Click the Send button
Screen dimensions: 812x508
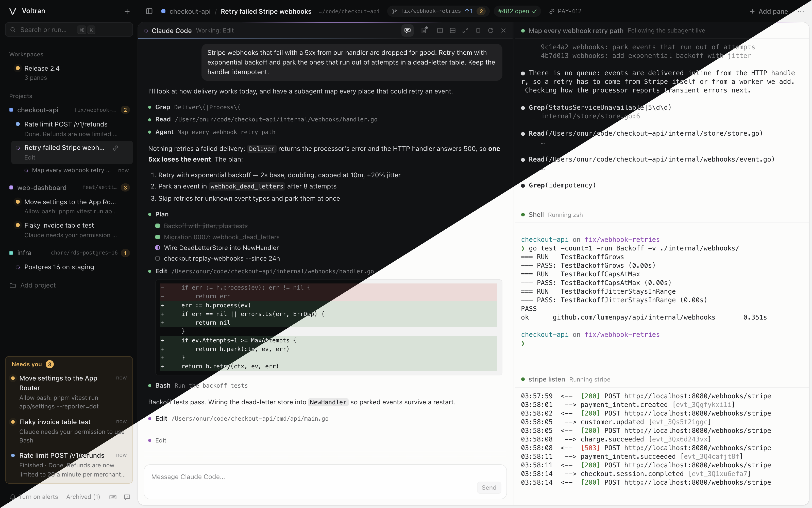point(489,487)
